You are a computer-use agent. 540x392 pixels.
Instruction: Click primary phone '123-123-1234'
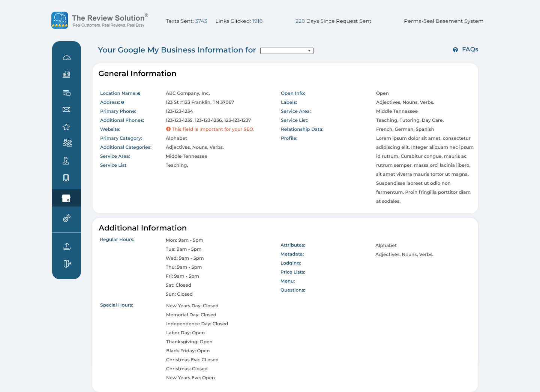click(x=179, y=111)
